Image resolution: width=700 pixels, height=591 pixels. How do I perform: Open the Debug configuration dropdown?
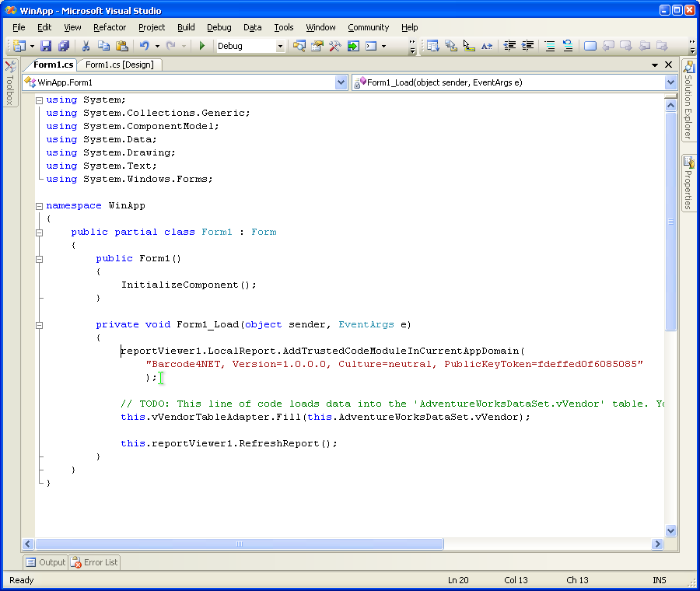pyautogui.click(x=280, y=47)
